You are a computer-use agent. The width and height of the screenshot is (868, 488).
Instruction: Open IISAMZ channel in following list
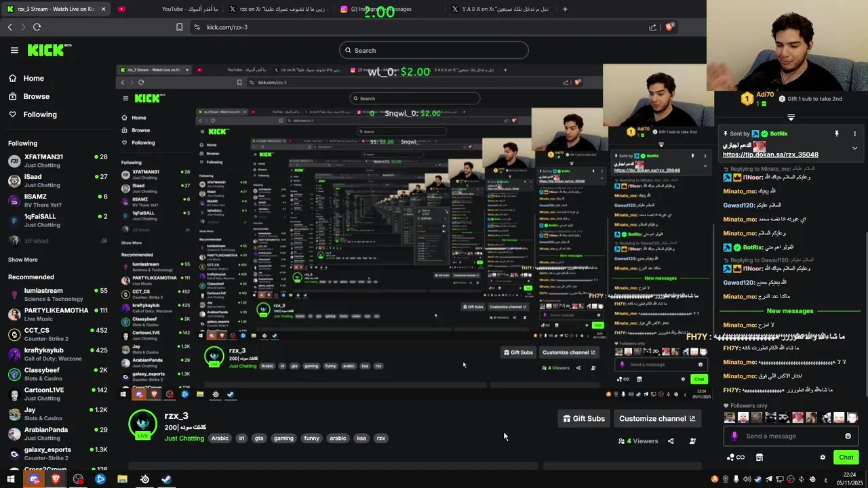click(x=58, y=201)
